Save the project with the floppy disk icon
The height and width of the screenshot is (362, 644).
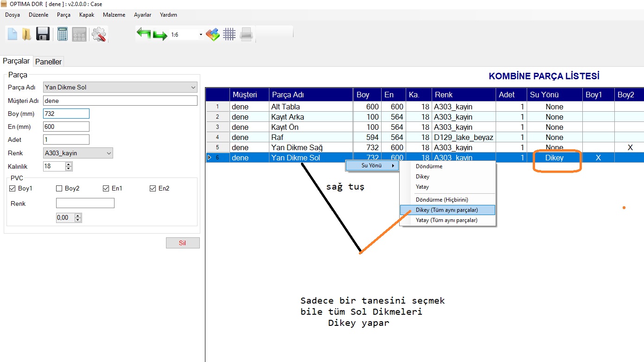click(43, 34)
